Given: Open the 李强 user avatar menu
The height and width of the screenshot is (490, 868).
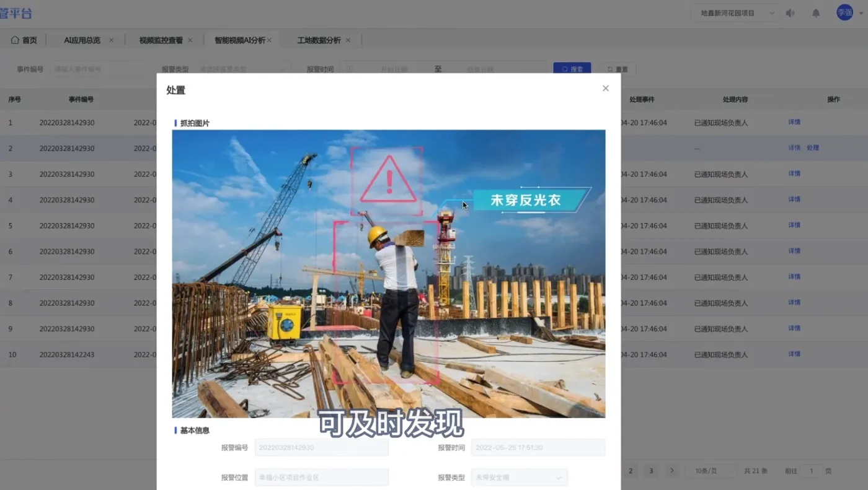Looking at the screenshot, I should tap(844, 12).
